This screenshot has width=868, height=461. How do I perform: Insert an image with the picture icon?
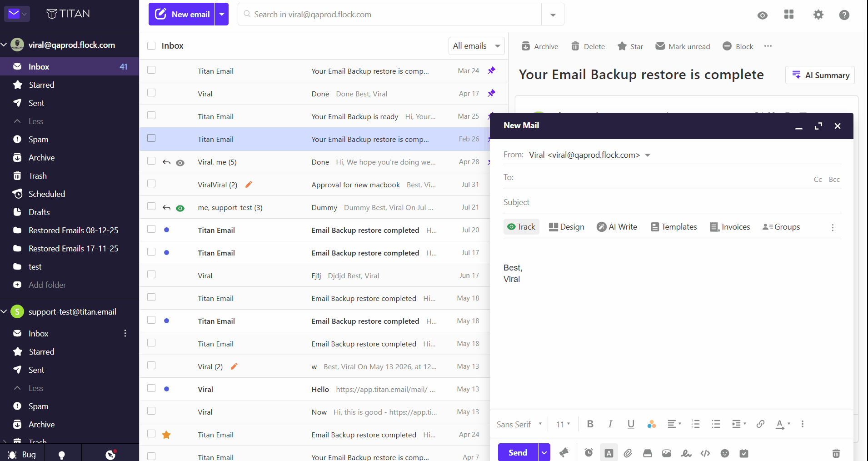click(667, 453)
